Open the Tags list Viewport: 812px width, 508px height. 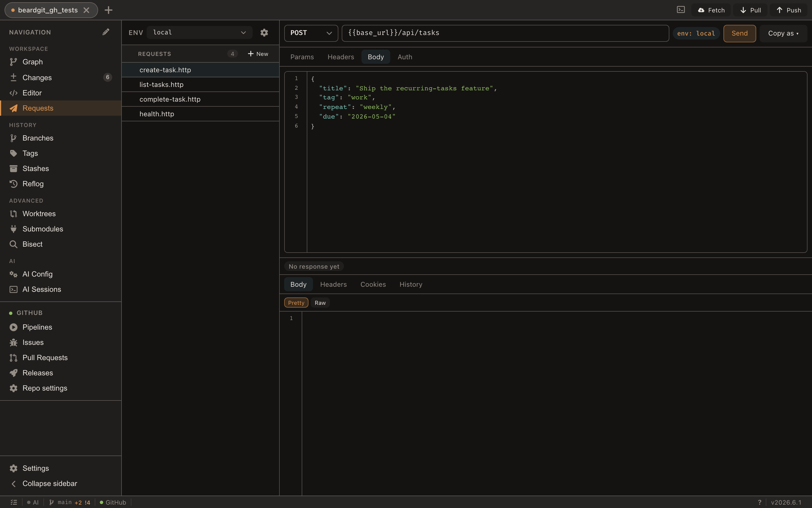[x=60, y=153]
